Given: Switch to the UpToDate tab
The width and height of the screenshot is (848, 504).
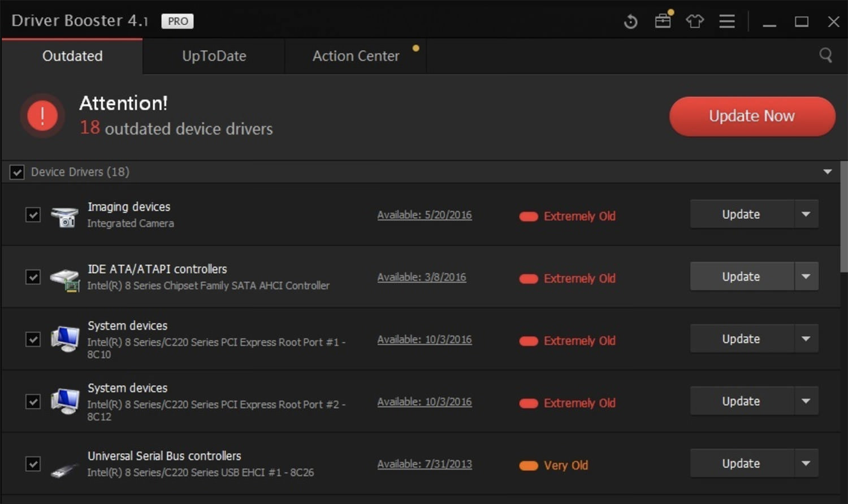Looking at the screenshot, I should point(214,56).
